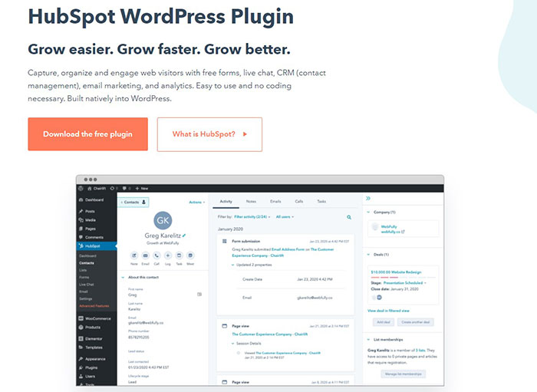Image resolution: width=537 pixels, height=392 pixels.
Task: Click the deal stage progress bar
Action: (403, 277)
